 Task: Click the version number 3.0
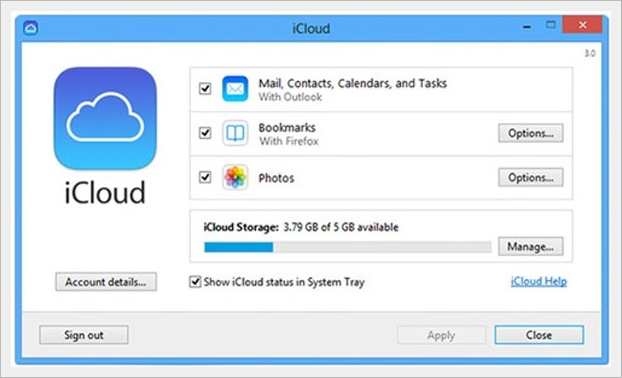(x=590, y=53)
